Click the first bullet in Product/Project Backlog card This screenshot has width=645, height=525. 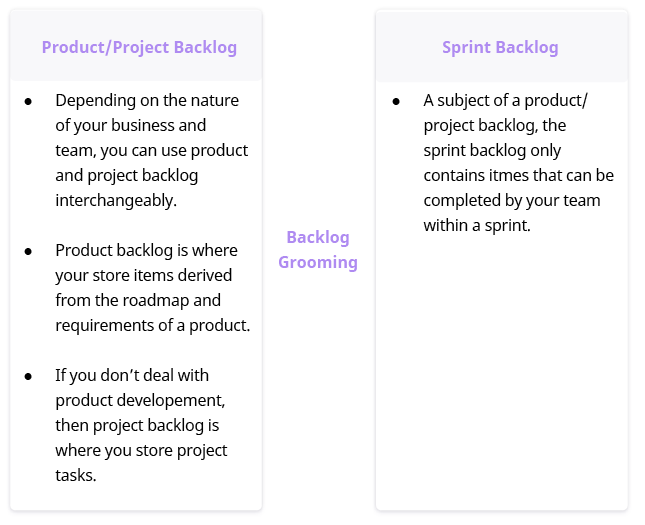28,101
